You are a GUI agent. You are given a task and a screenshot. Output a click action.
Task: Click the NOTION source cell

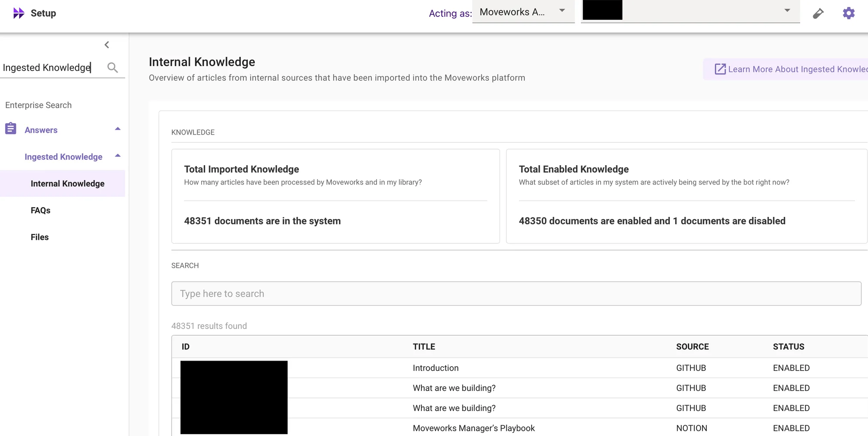click(x=691, y=428)
